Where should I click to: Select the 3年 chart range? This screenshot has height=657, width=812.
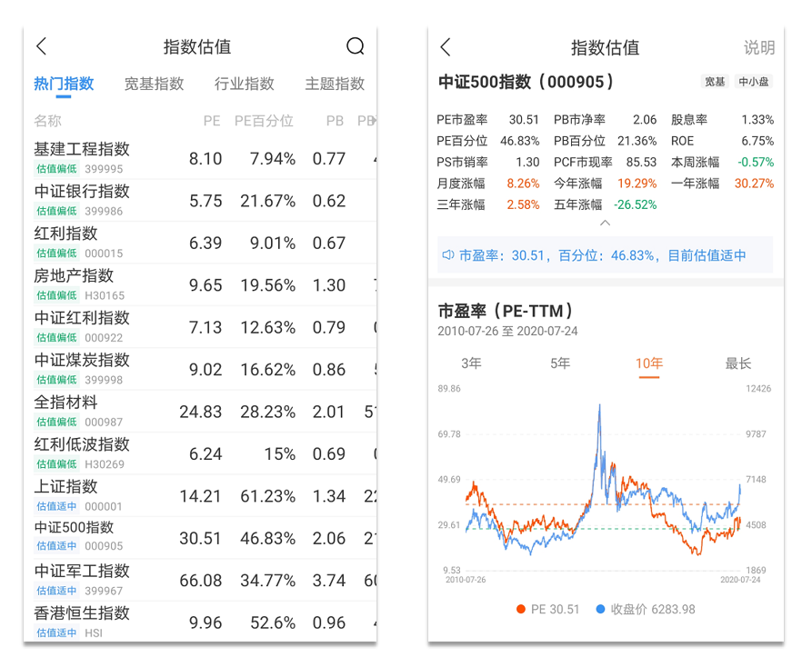pos(471,363)
